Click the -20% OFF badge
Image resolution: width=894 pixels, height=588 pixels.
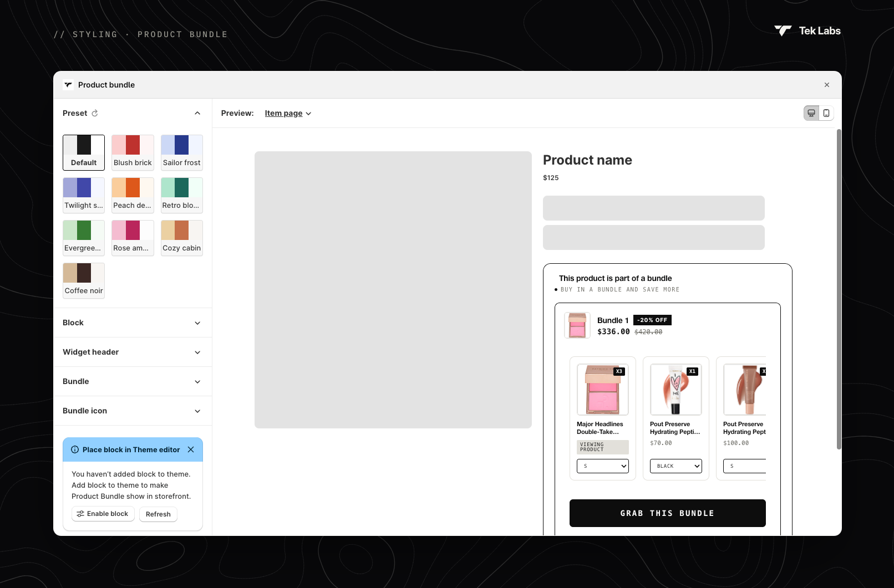(x=652, y=320)
